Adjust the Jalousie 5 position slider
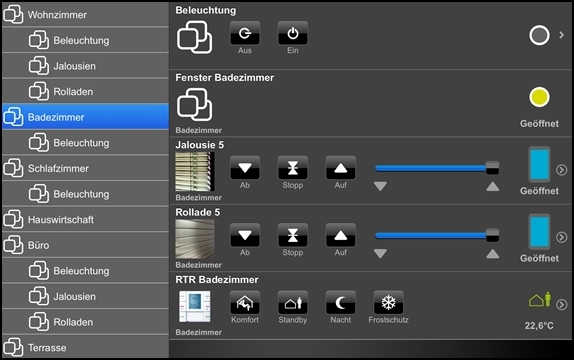This screenshot has height=360, width=574. point(437,168)
